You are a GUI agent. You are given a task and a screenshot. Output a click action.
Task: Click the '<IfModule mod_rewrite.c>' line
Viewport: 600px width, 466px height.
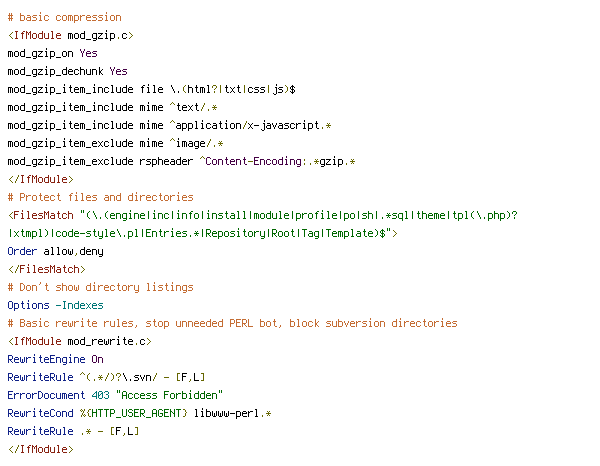click(80, 341)
